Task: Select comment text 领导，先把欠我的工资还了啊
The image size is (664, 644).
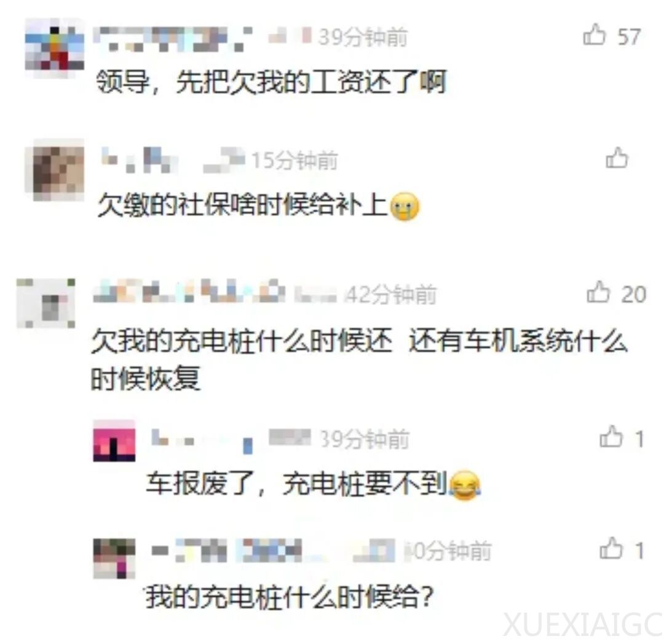Action: click(272, 82)
